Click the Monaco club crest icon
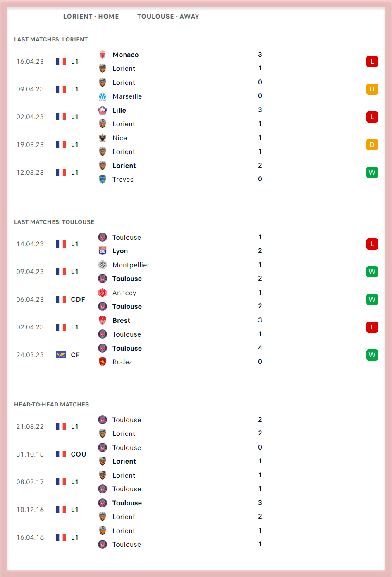The width and height of the screenshot is (392, 577). [103, 55]
